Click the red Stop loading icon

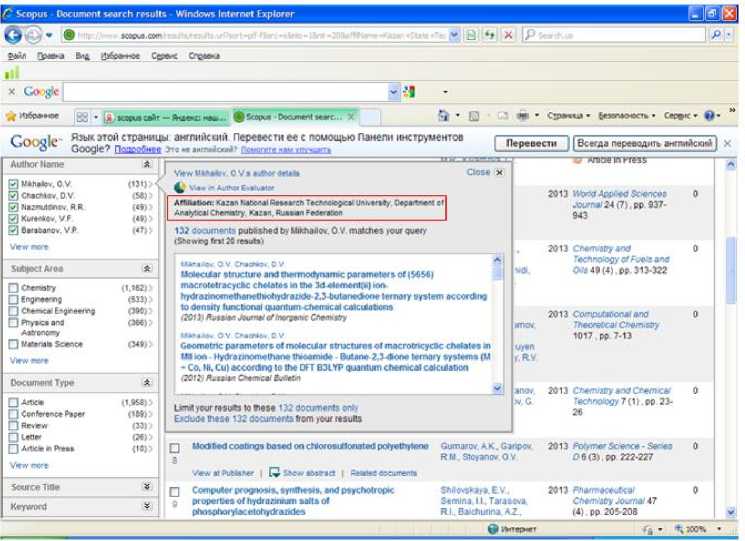(509, 34)
